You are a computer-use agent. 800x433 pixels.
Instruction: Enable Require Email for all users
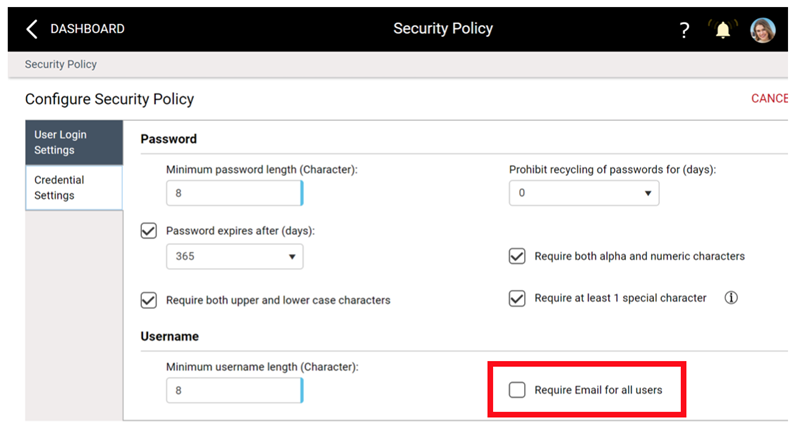(517, 390)
